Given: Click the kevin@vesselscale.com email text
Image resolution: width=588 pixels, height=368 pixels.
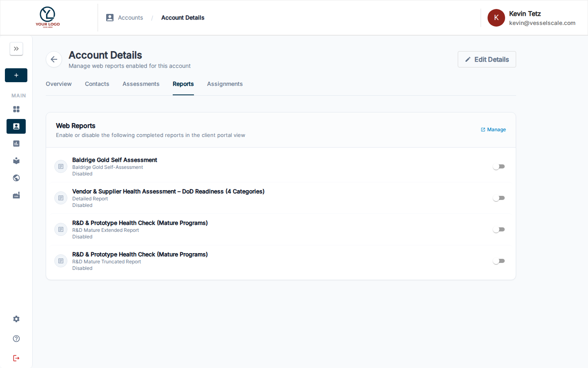Looking at the screenshot, I should pyautogui.click(x=542, y=23).
